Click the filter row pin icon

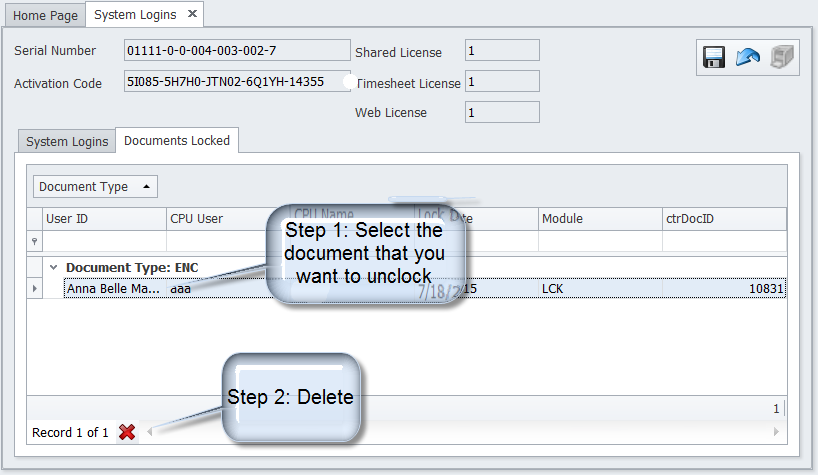(x=35, y=241)
